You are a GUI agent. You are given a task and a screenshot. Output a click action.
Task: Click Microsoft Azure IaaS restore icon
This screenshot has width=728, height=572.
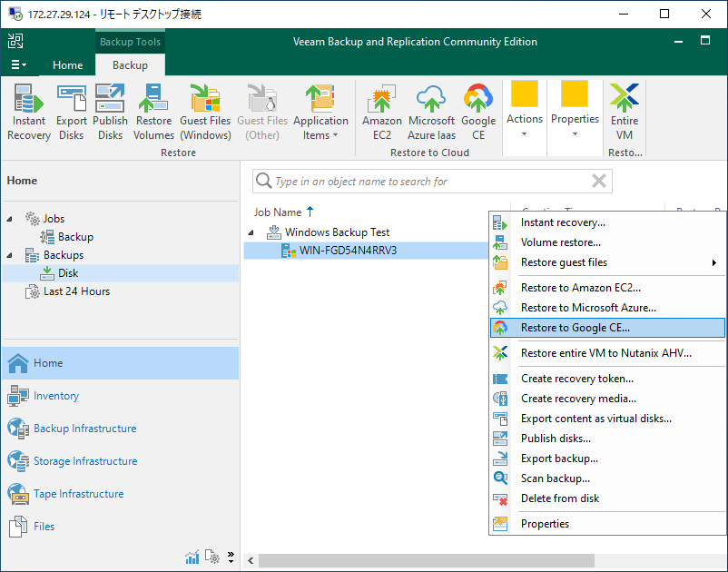431,112
